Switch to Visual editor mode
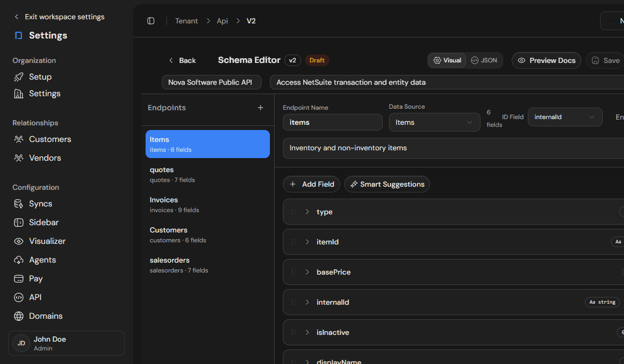 coord(447,60)
